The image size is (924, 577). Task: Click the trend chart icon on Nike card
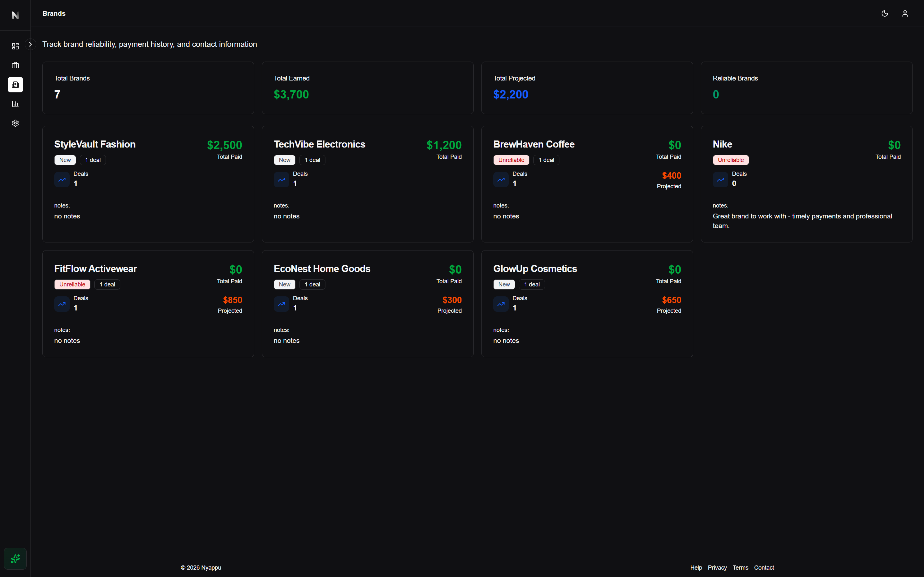pos(720,179)
